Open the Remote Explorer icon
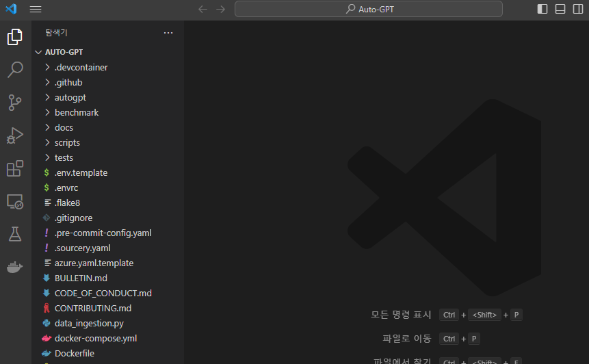The height and width of the screenshot is (364, 589). (15, 201)
